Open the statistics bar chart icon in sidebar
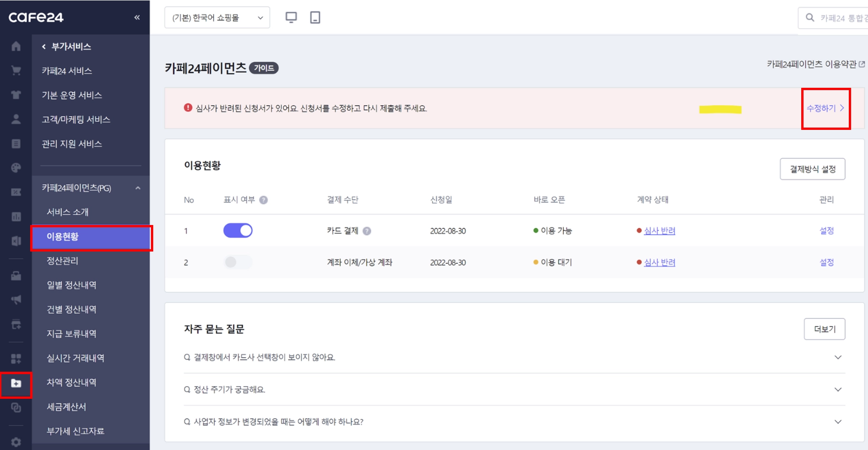Viewport: 868px width, 450px height. pos(16,216)
